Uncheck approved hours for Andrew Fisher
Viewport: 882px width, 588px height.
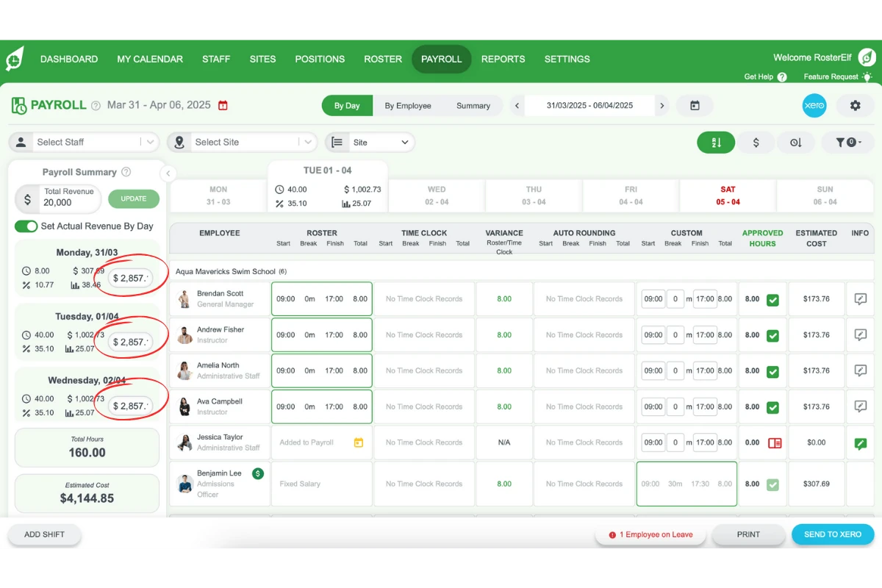[x=772, y=336]
